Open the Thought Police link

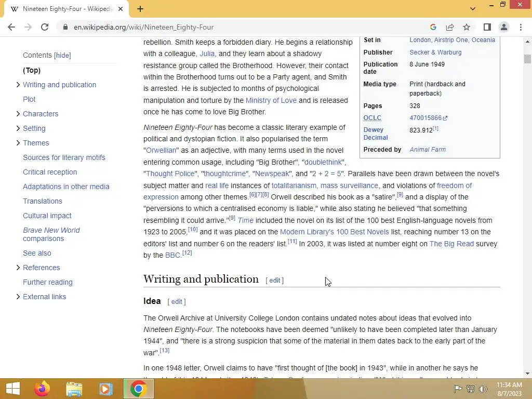(170, 174)
